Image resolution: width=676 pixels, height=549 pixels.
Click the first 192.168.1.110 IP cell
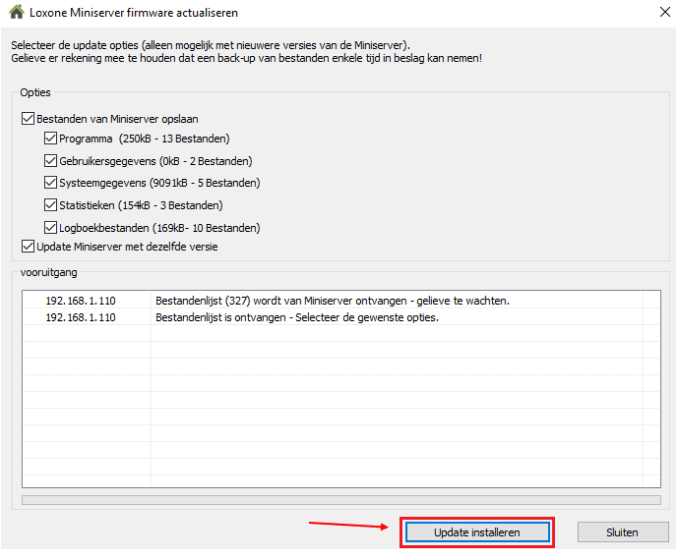coord(81,301)
